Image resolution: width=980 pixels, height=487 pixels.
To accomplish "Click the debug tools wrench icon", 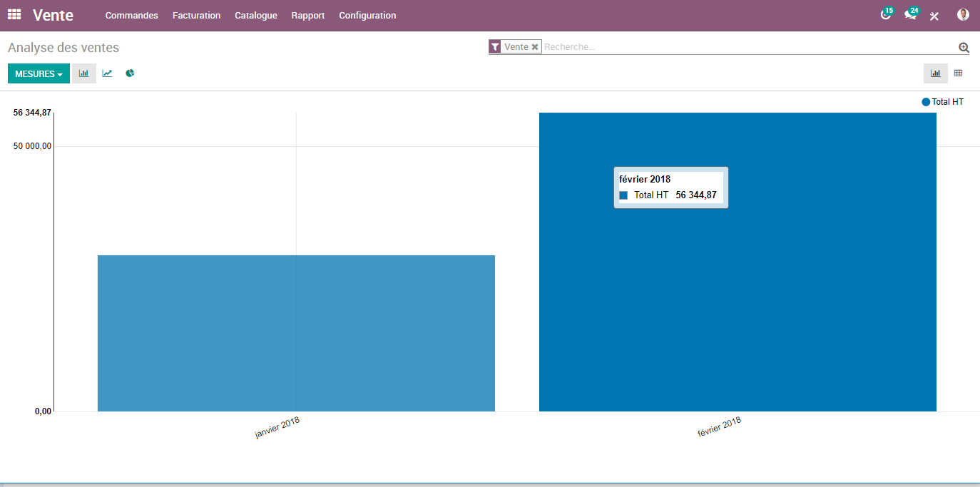I will coord(934,16).
